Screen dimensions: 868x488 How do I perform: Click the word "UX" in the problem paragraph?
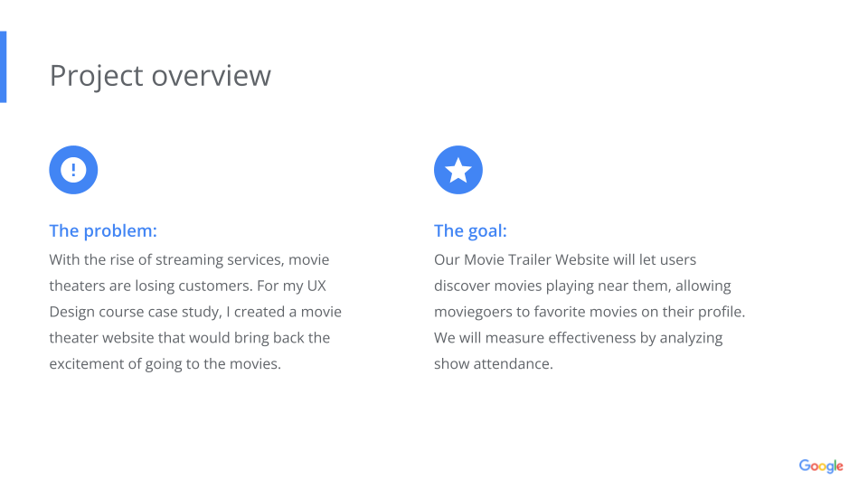tap(316, 286)
